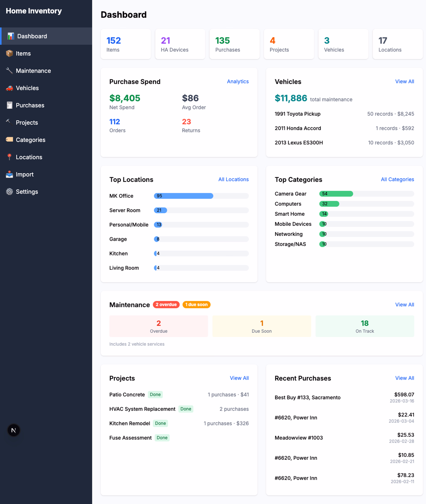This screenshot has width=426, height=504.
Task: Open the Locations pin icon
Action: (x=9, y=157)
